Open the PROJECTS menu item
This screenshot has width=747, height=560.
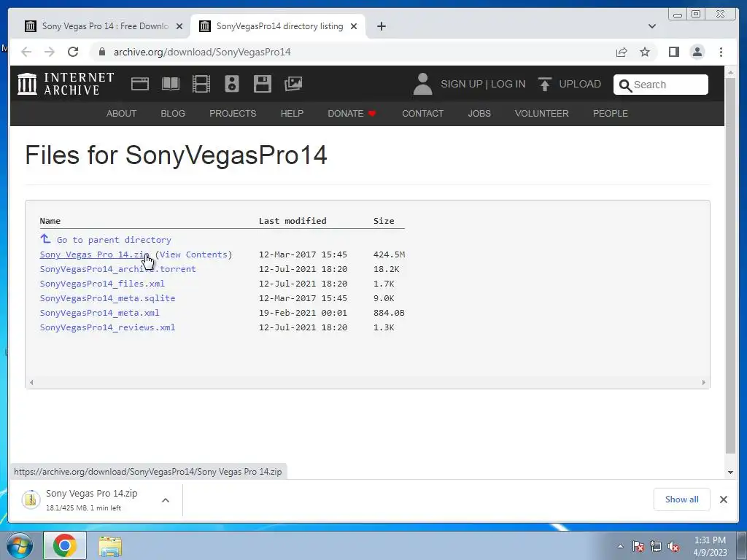233,113
